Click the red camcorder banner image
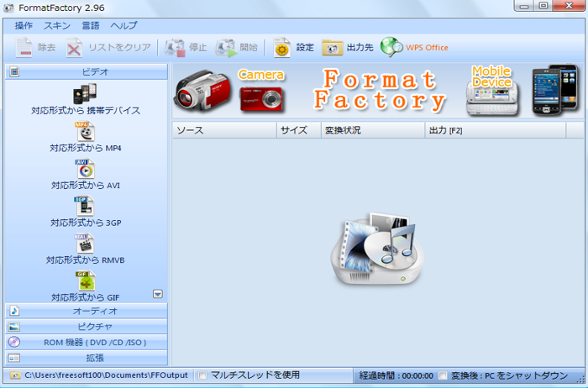The width and height of the screenshot is (588, 388). (202, 91)
